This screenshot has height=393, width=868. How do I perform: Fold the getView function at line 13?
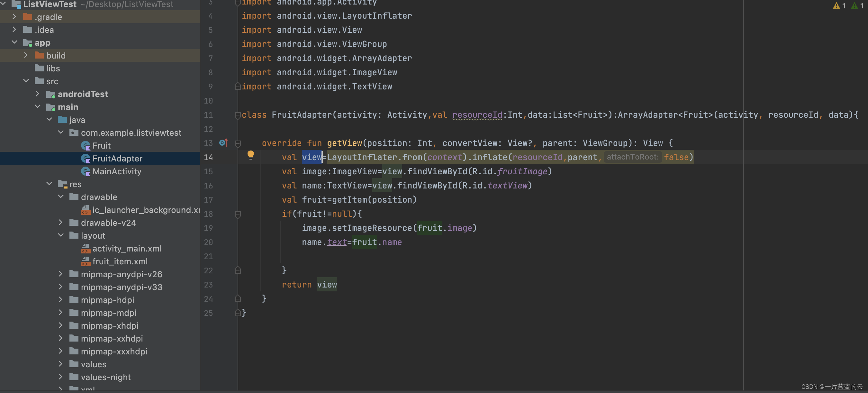pyautogui.click(x=238, y=143)
